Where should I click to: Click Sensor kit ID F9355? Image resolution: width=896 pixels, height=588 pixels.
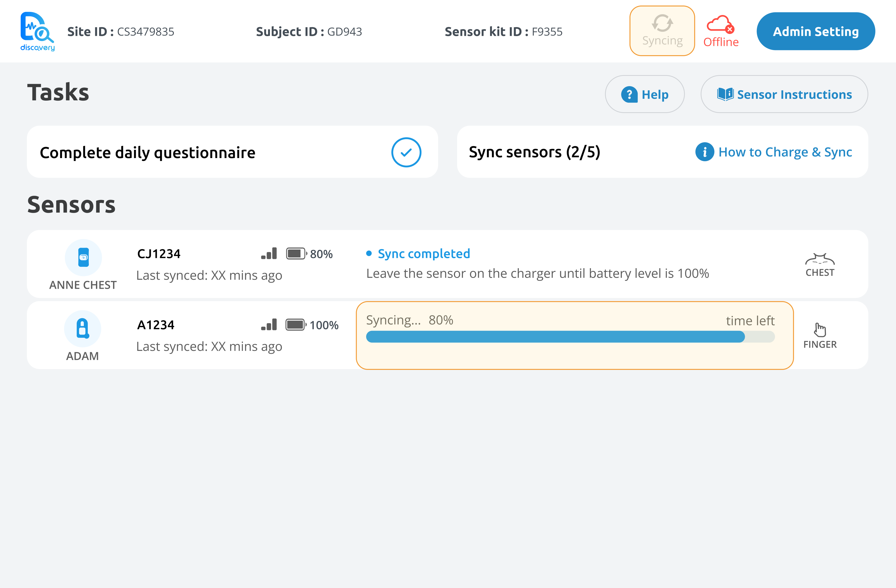(x=504, y=32)
